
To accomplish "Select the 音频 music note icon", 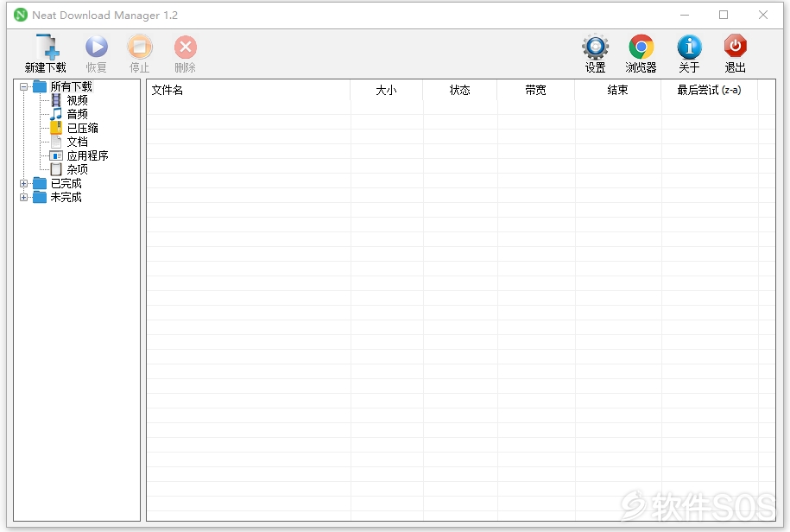I will click(56, 114).
